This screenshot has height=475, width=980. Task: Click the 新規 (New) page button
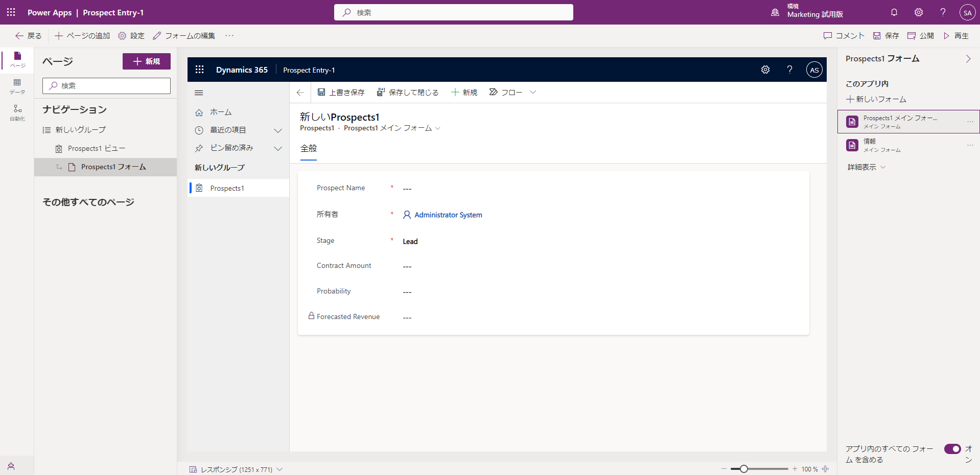point(147,61)
